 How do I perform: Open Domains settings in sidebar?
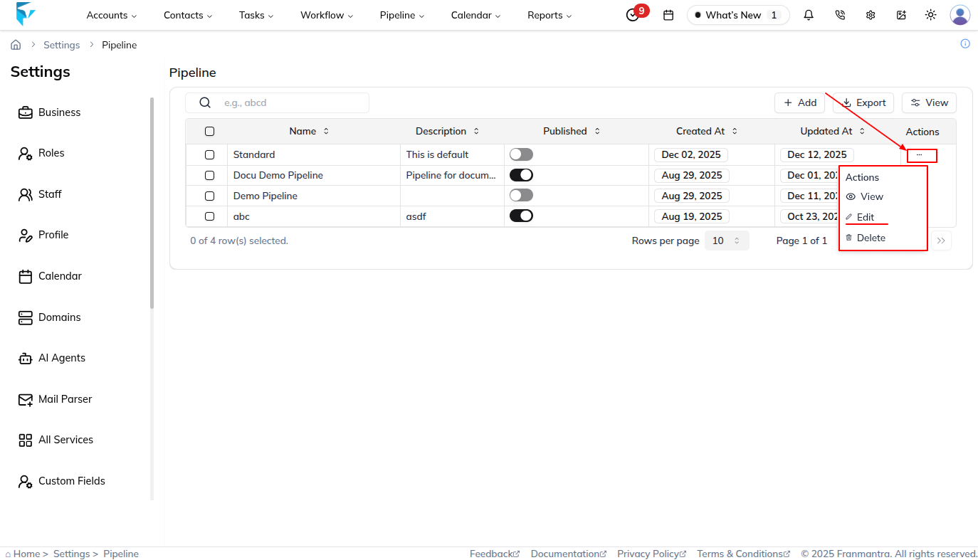[49, 317]
